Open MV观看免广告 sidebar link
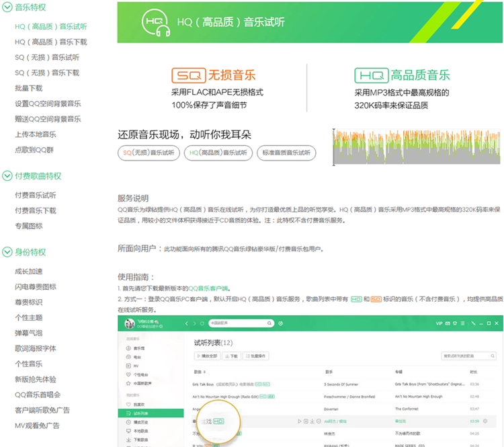The width and height of the screenshot is (504, 447). [x=37, y=425]
